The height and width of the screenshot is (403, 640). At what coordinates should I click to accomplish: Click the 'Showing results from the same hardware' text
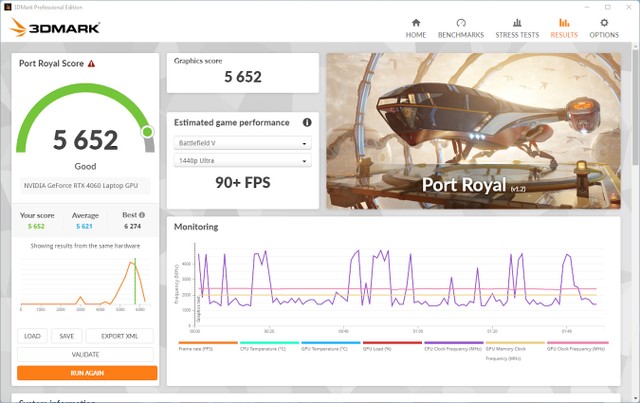[85, 246]
